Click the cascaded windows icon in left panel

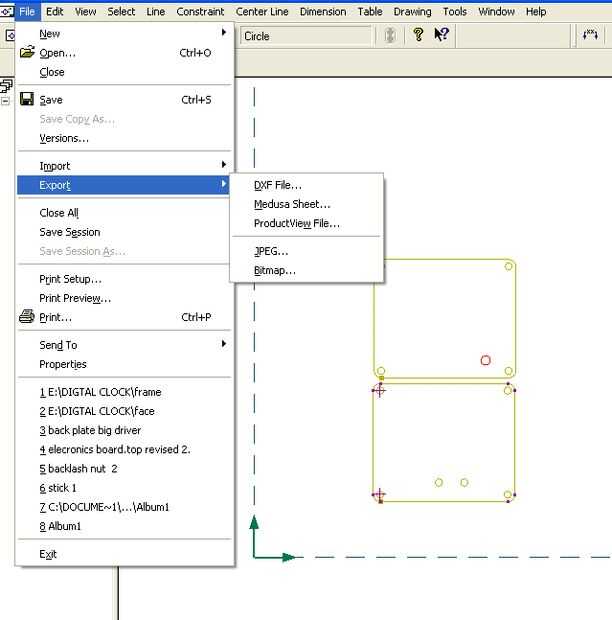click(6, 85)
